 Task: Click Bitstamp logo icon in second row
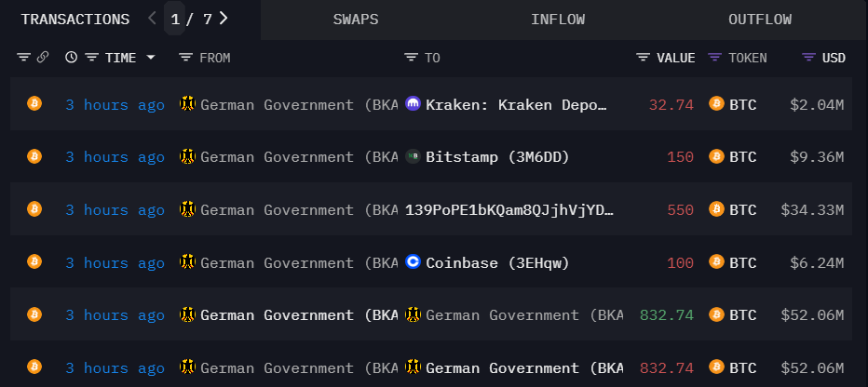(414, 157)
